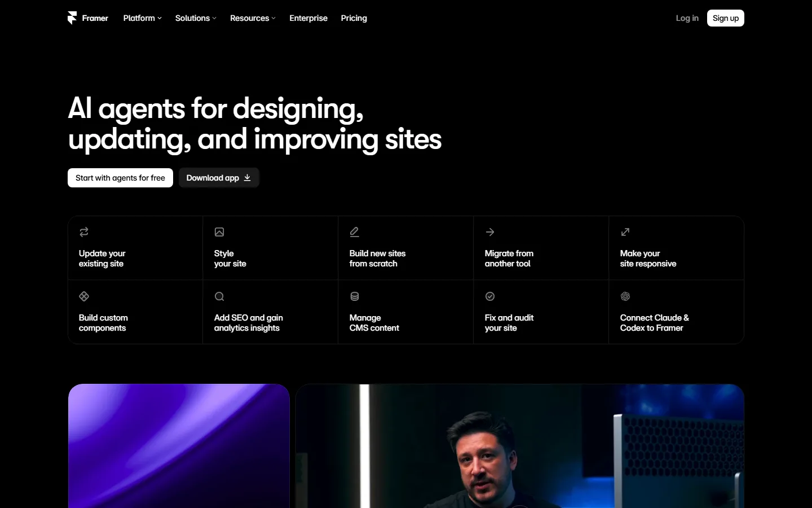This screenshot has width=812, height=508.
Task: Click the Log in link
Action: tap(687, 18)
